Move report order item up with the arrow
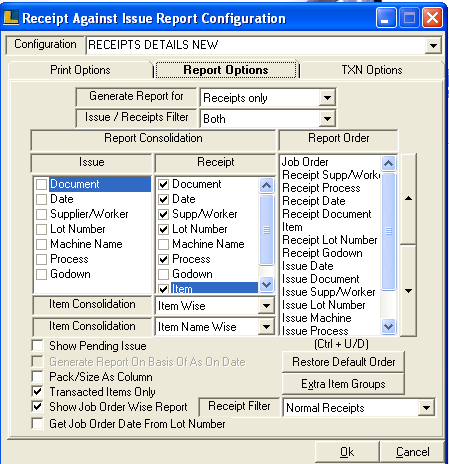Image resolution: width=449 pixels, height=464 pixels. point(408,199)
